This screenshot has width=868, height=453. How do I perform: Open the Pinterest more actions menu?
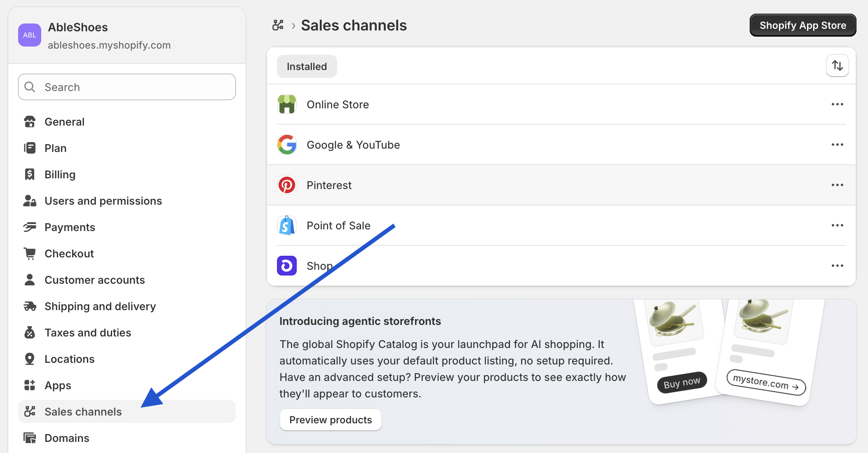(x=837, y=185)
